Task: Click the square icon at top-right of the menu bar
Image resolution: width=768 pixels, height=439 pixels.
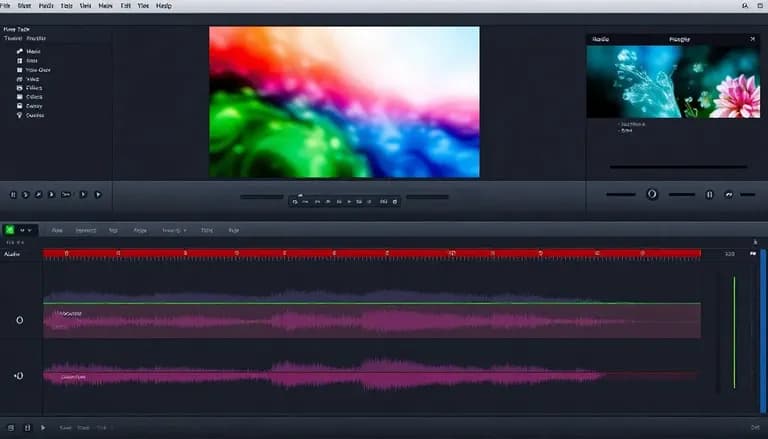Action: 760,6
